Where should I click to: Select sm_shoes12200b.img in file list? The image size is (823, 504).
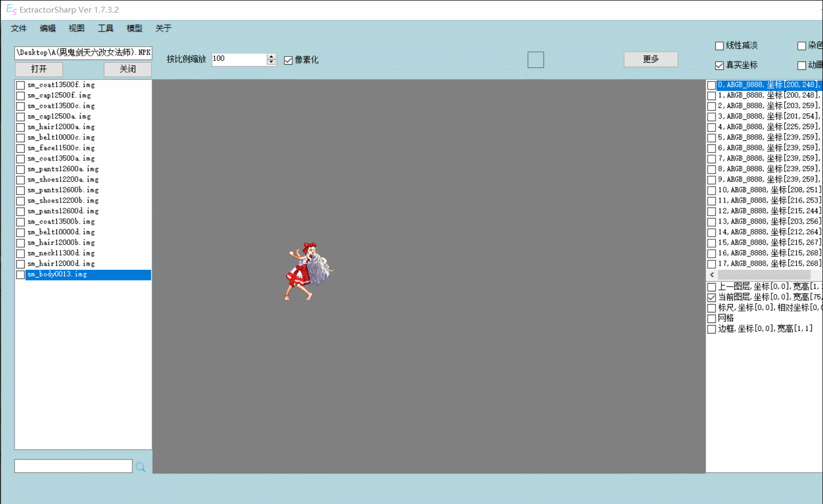point(63,200)
